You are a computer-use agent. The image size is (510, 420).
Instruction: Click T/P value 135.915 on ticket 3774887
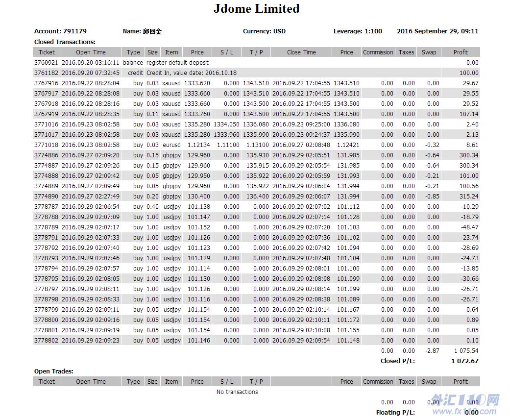click(x=258, y=166)
